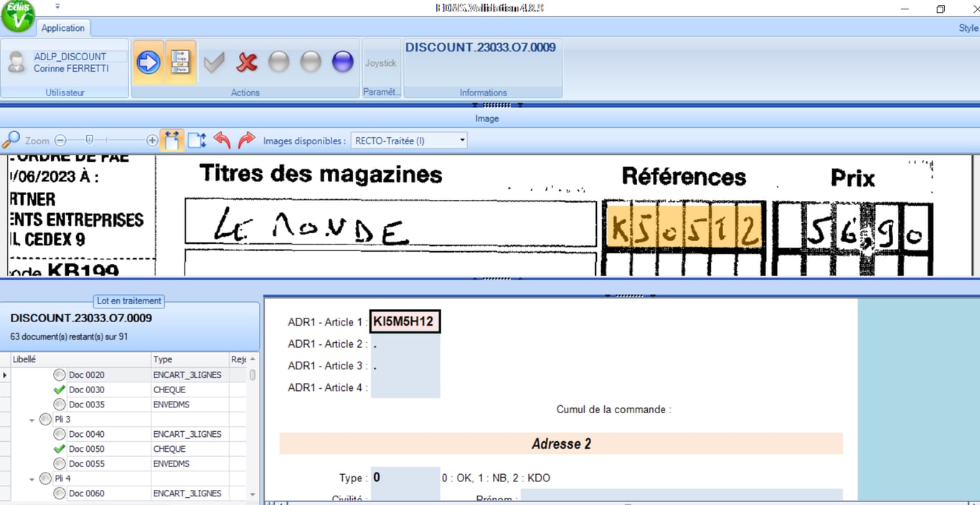Click the grey status circle of Pli 3

(x=45, y=419)
